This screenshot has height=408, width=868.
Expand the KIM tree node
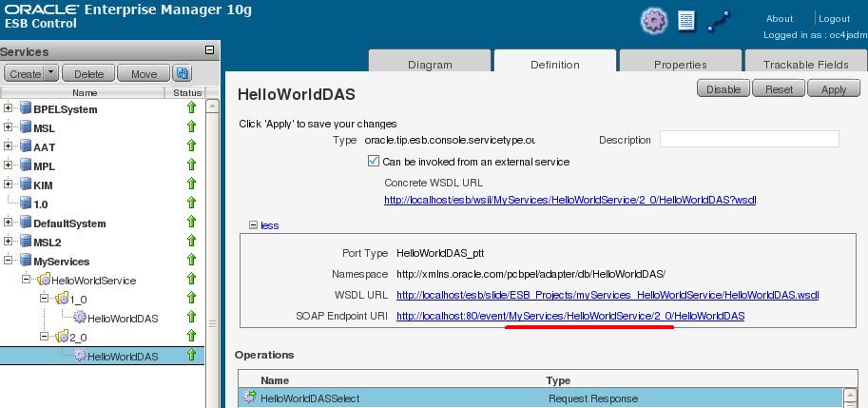8,184
